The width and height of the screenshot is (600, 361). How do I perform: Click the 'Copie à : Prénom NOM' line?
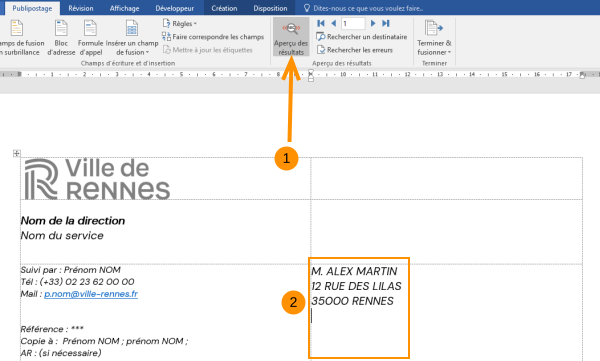coord(104,341)
